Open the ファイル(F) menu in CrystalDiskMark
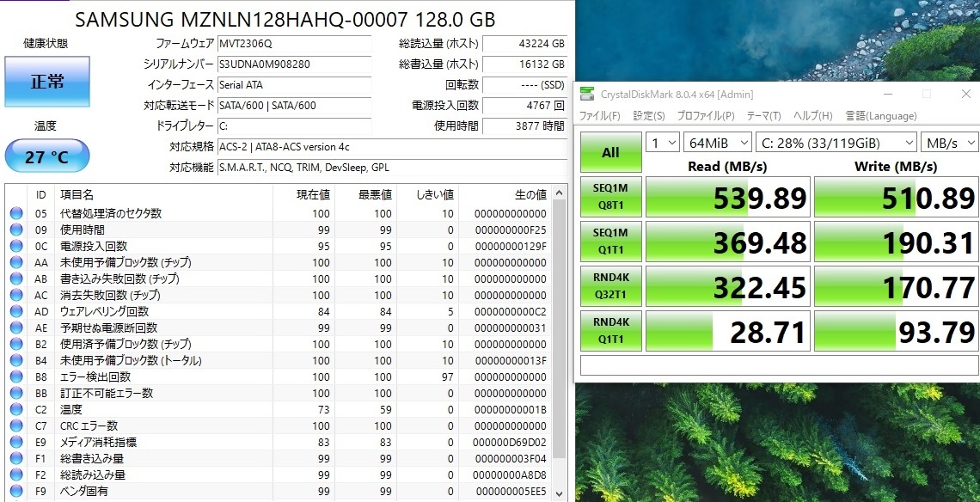 (600, 116)
